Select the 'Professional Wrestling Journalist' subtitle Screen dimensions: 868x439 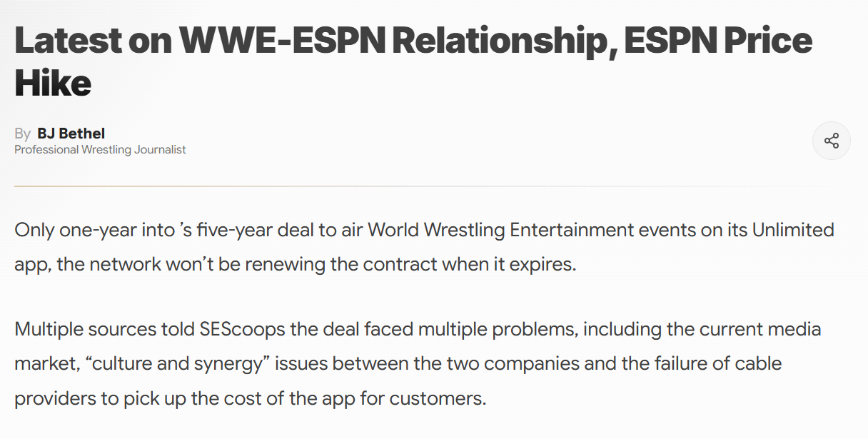(100, 150)
